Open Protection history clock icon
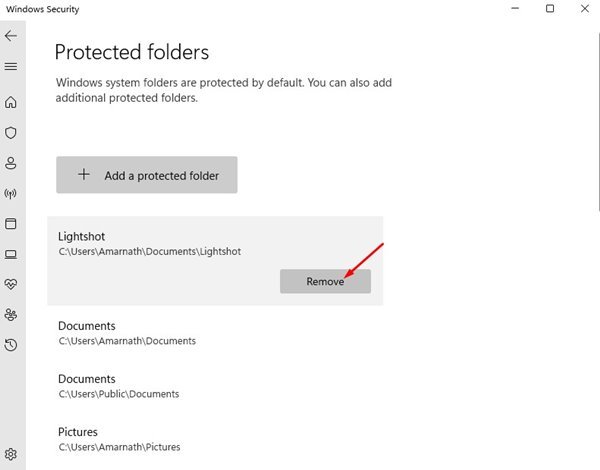The width and height of the screenshot is (600, 470). 11,345
